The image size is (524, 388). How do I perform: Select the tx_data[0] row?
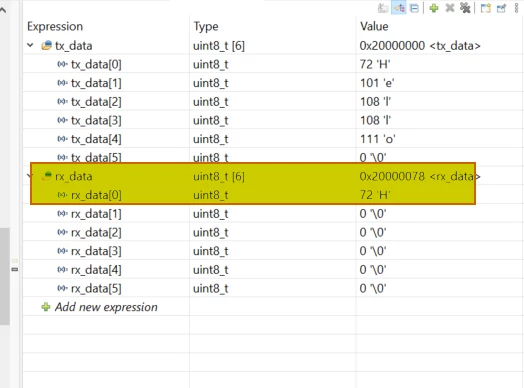coord(272,64)
